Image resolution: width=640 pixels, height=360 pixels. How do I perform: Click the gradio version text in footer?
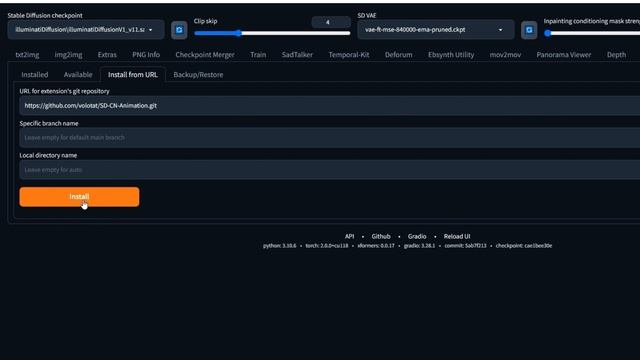pyautogui.click(x=419, y=246)
